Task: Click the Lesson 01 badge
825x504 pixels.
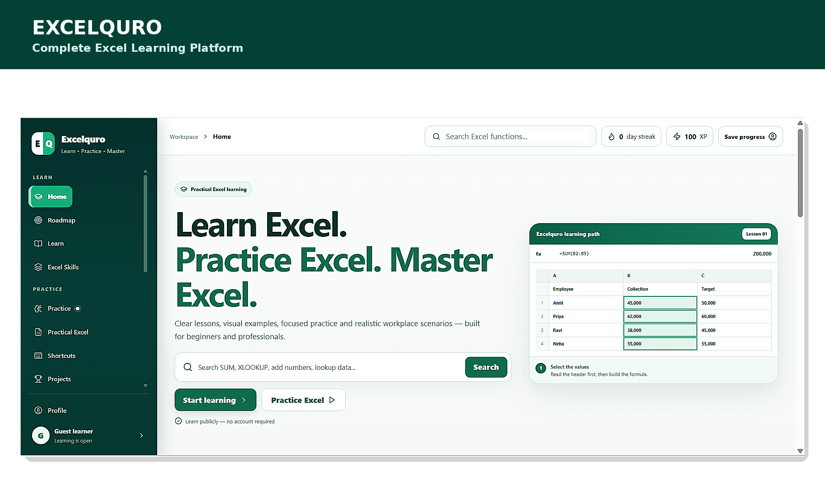Action: coord(757,234)
